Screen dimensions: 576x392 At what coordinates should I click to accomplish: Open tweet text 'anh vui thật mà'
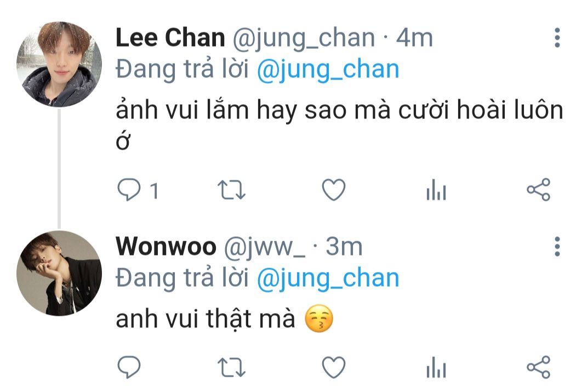pos(206,319)
